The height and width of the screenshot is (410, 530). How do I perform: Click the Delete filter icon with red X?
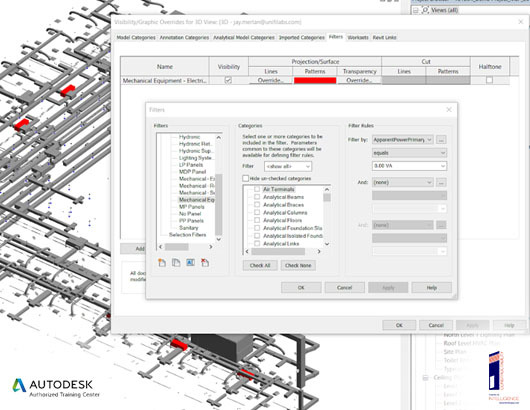coord(205,262)
